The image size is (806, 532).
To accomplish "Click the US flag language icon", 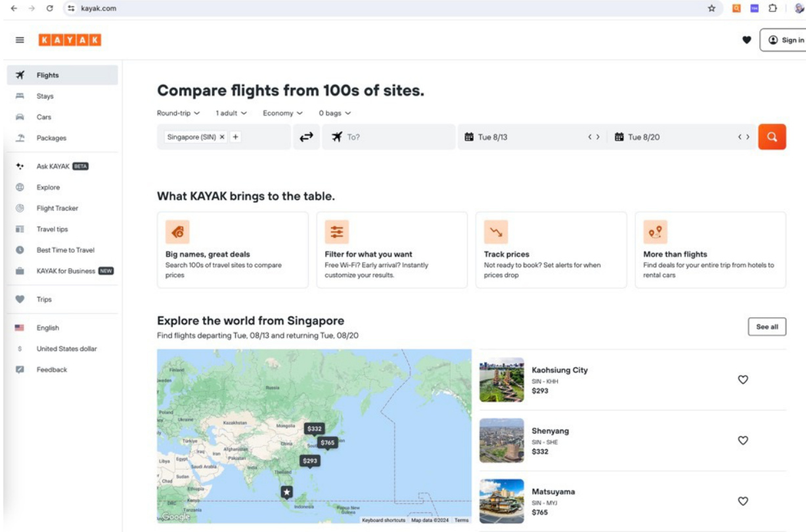I will [20, 328].
